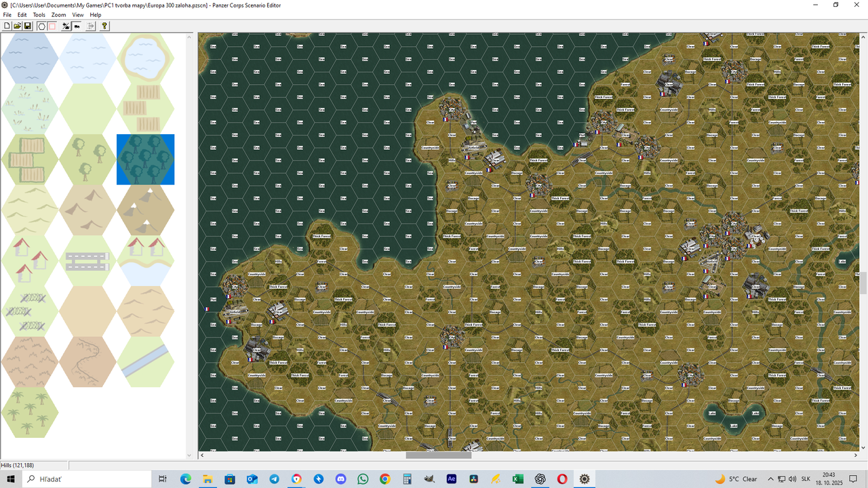Select the snow-capped high mountains tile
Screen dimensions: 868x488
click(145, 210)
